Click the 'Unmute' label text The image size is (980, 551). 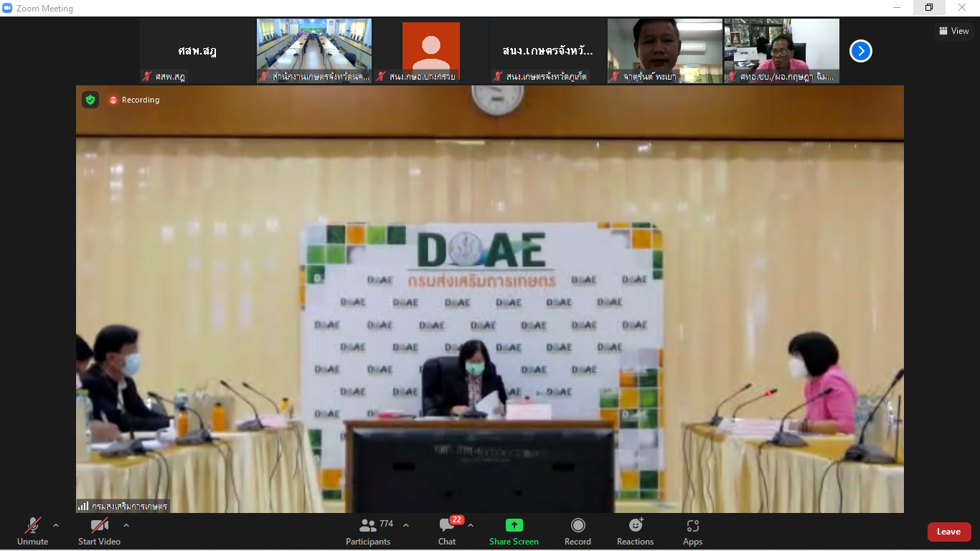(32, 542)
